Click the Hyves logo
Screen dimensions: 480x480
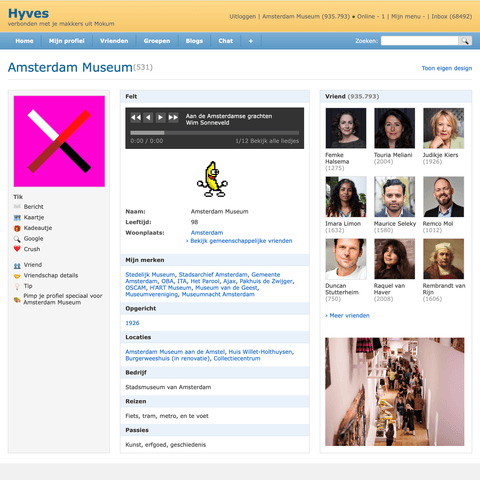point(28,13)
